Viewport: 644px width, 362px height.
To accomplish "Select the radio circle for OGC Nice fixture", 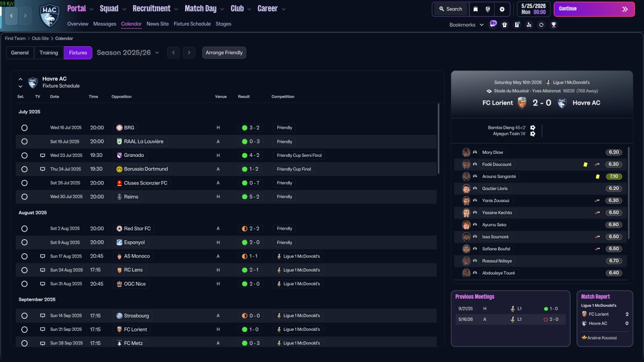I will point(24,284).
